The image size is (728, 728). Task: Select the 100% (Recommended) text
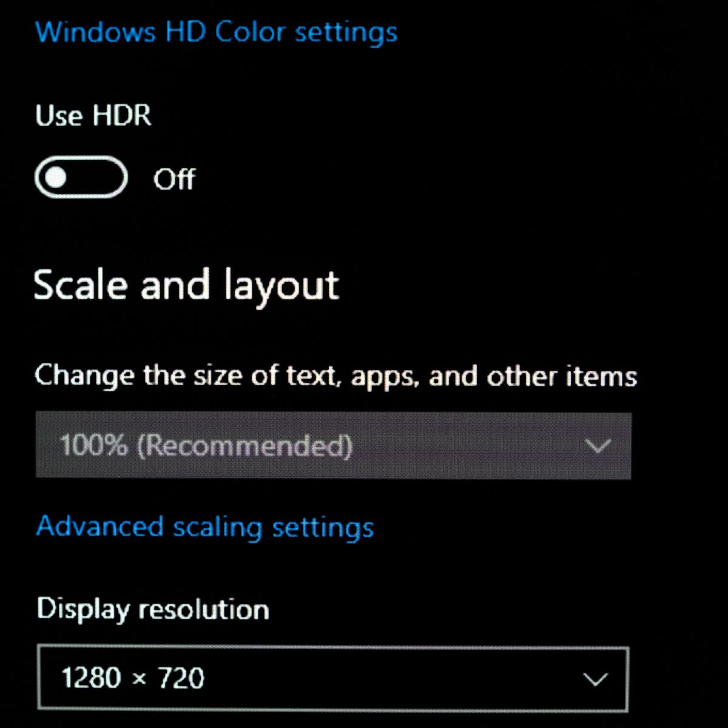point(206,446)
